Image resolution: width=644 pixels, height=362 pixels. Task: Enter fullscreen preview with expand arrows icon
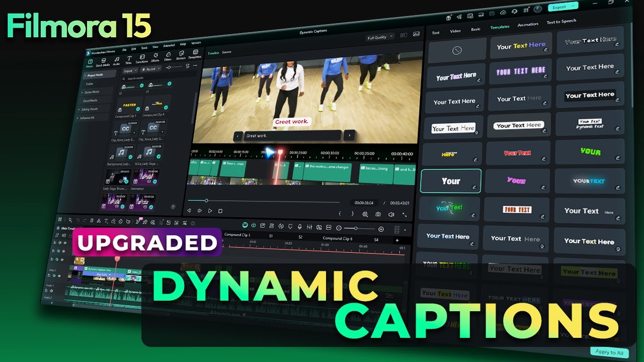click(x=405, y=215)
